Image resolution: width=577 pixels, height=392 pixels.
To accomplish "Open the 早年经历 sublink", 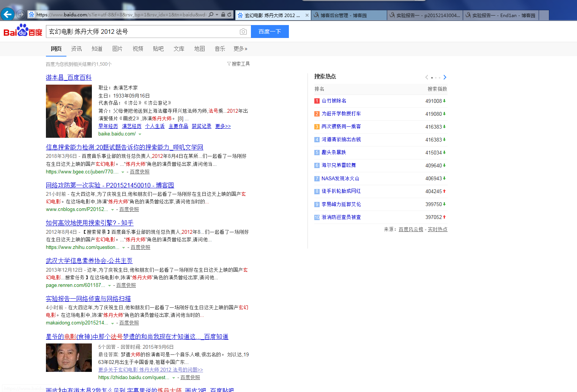I will tap(108, 126).
